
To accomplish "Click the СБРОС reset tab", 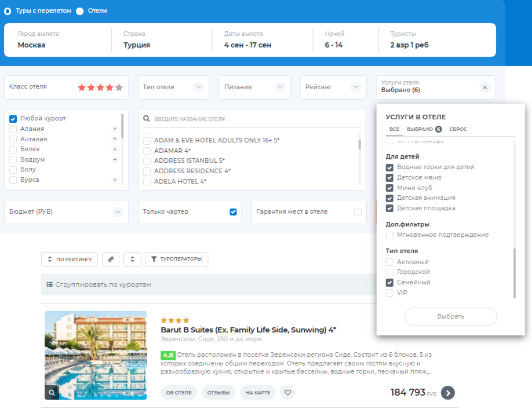I will click(x=458, y=129).
